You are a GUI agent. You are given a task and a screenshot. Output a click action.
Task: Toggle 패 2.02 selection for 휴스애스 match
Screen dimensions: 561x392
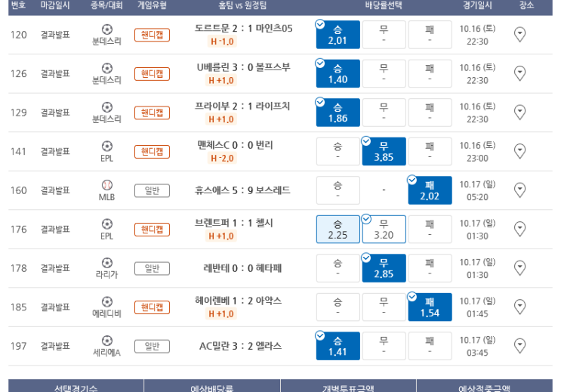[x=430, y=190]
